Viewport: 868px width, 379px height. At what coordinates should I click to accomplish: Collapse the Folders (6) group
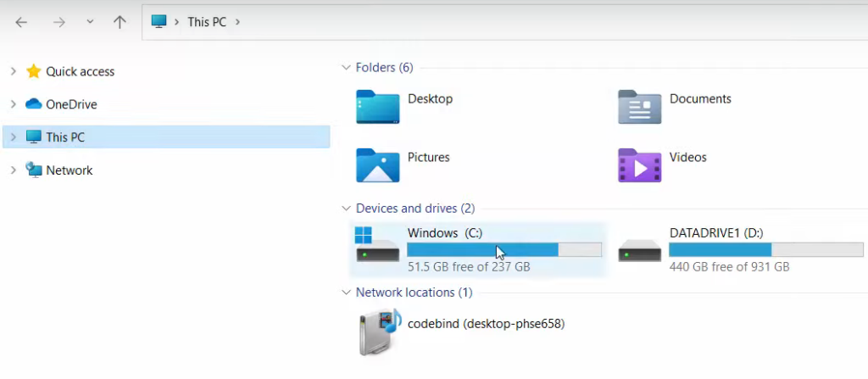coord(345,68)
